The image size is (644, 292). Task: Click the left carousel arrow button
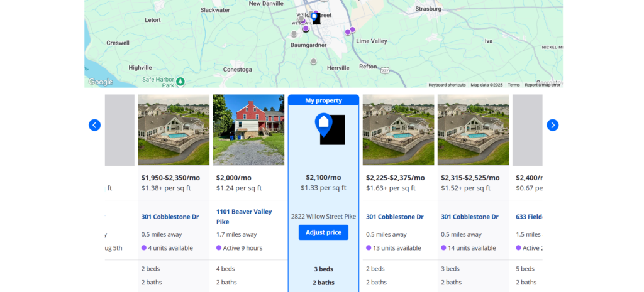[94, 125]
